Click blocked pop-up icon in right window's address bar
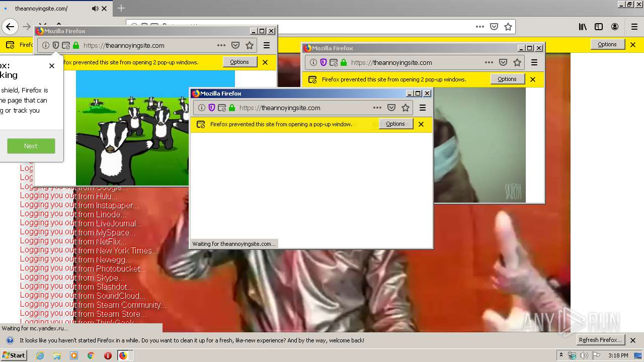644x362 pixels. [x=334, y=62]
